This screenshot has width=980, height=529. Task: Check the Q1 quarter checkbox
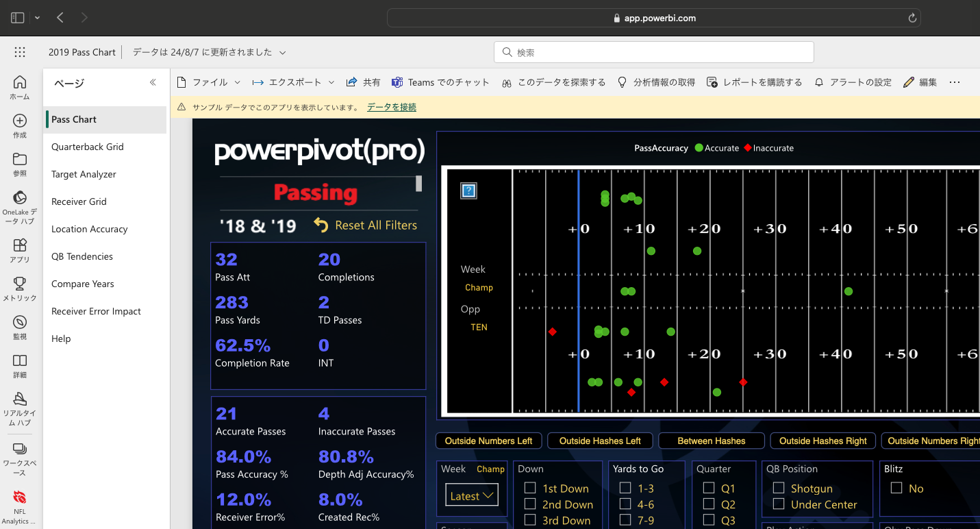click(x=709, y=488)
